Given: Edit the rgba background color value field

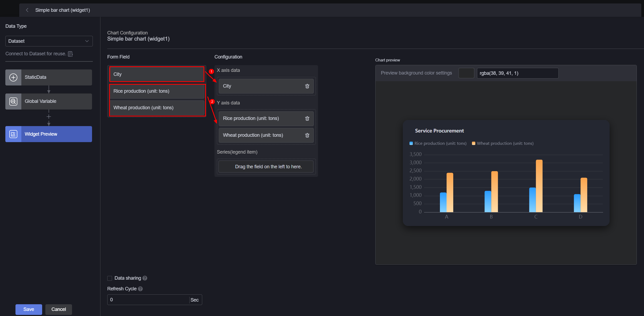Looking at the screenshot, I should pyautogui.click(x=518, y=73).
